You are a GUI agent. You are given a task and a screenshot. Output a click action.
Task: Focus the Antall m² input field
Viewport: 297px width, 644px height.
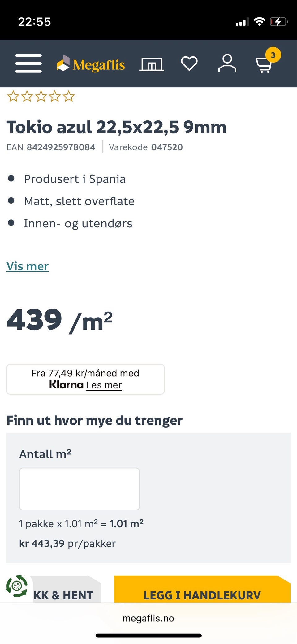point(80,489)
